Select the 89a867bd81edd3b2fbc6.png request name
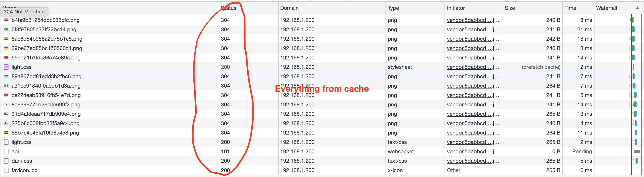The width and height of the screenshot is (644, 177). (x=47, y=76)
